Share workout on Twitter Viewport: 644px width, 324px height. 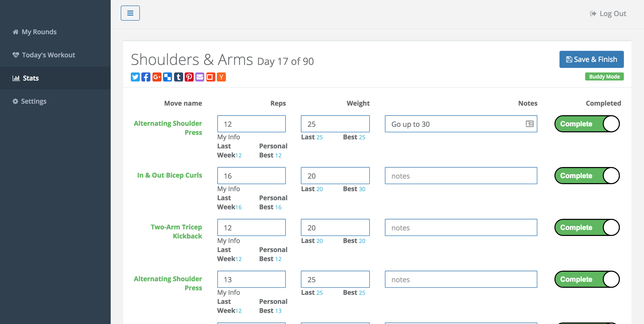click(135, 77)
